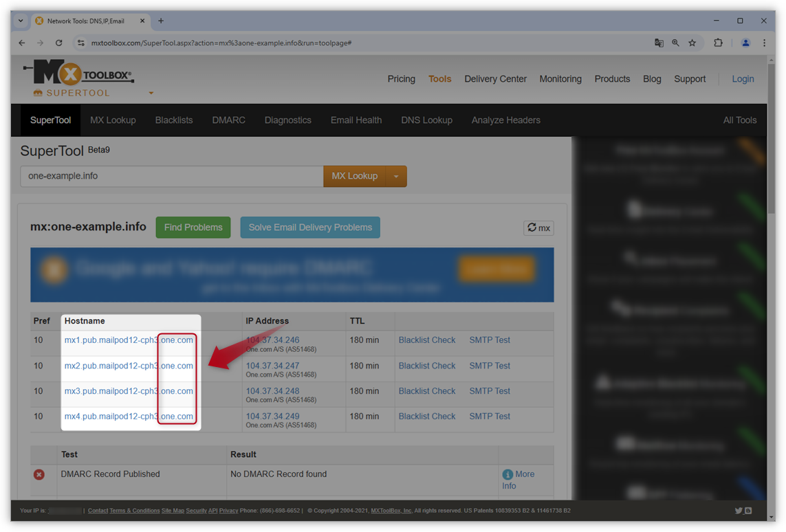Open the Chrome extensions puzzle icon
This screenshot has width=786, height=532.
tap(718, 43)
